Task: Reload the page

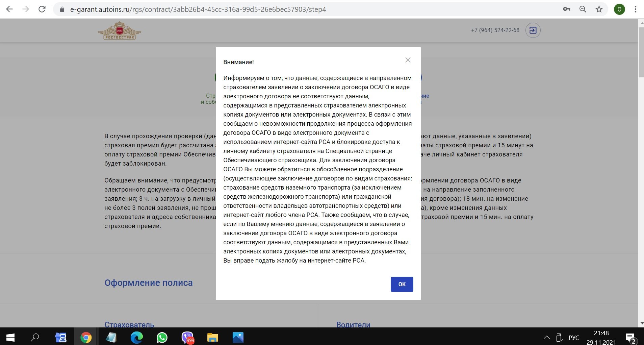Action: 42,9
